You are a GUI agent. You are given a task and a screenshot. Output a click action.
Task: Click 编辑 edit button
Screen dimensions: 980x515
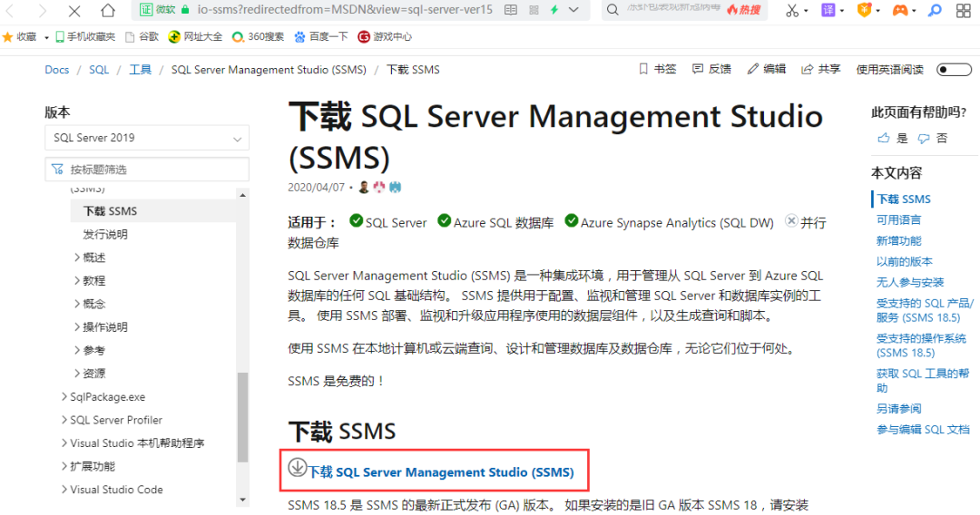(767, 69)
